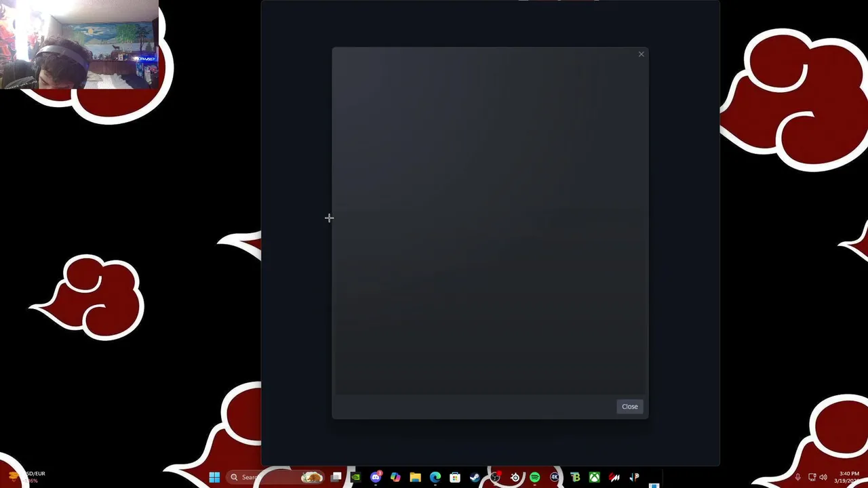Open Xbox app from taskbar
This screenshot has height=488, width=868.
594,477
